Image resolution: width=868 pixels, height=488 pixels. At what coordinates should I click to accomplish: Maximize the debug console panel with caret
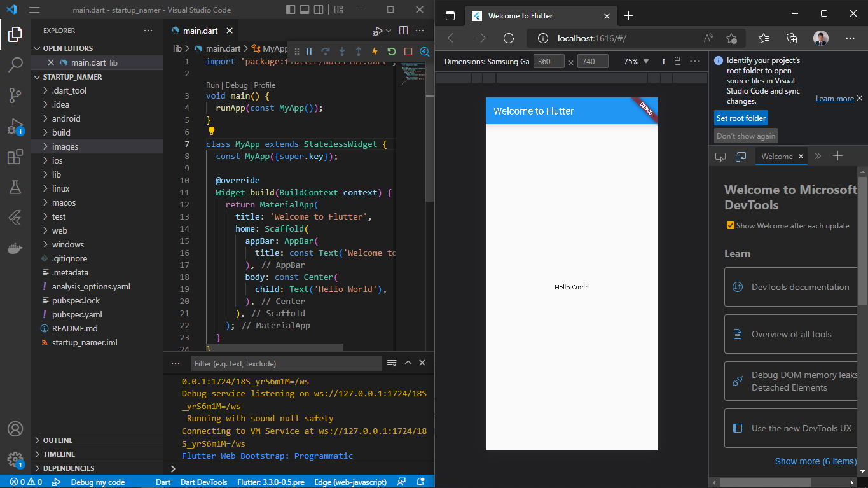(x=408, y=363)
